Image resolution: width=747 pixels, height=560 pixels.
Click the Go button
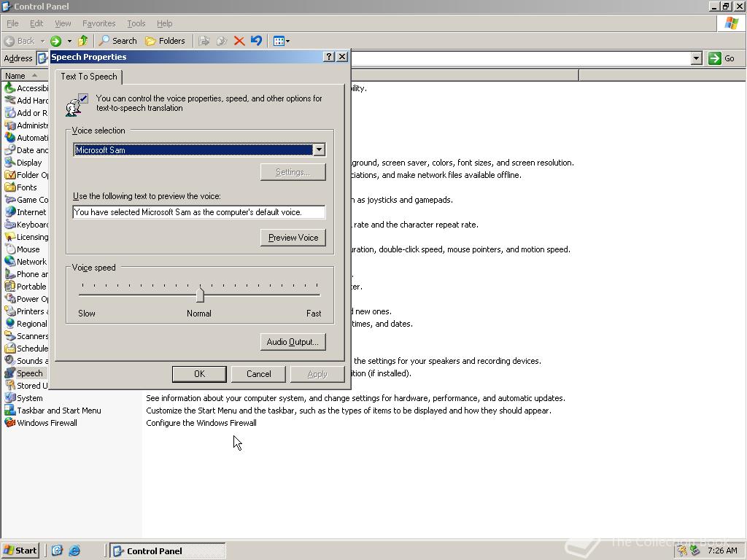coord(721,58)
